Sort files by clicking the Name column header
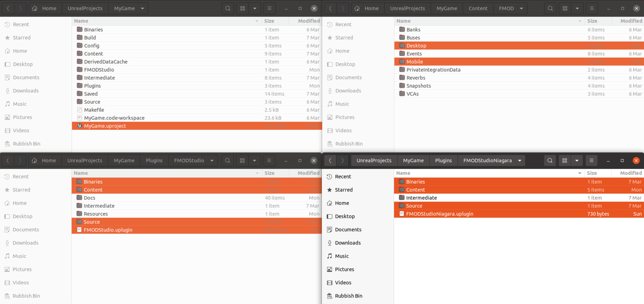This screenshot has width=644, height=304. coord(81,21)
